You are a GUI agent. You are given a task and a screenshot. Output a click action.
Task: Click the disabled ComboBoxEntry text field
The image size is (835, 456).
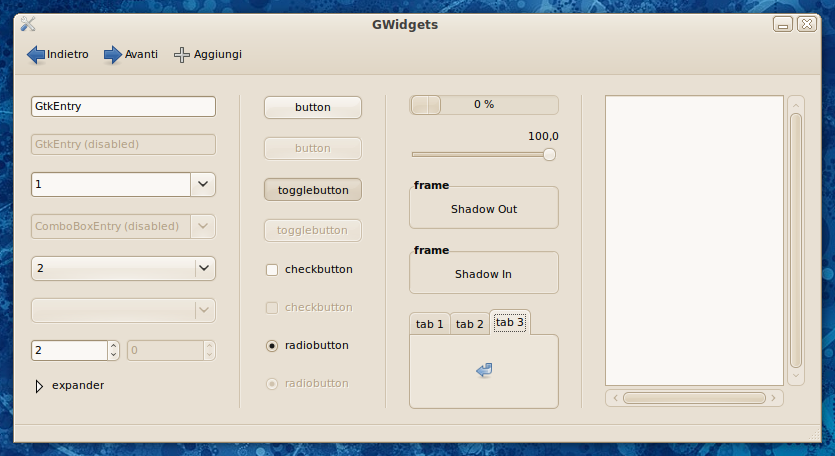point(111,226)
